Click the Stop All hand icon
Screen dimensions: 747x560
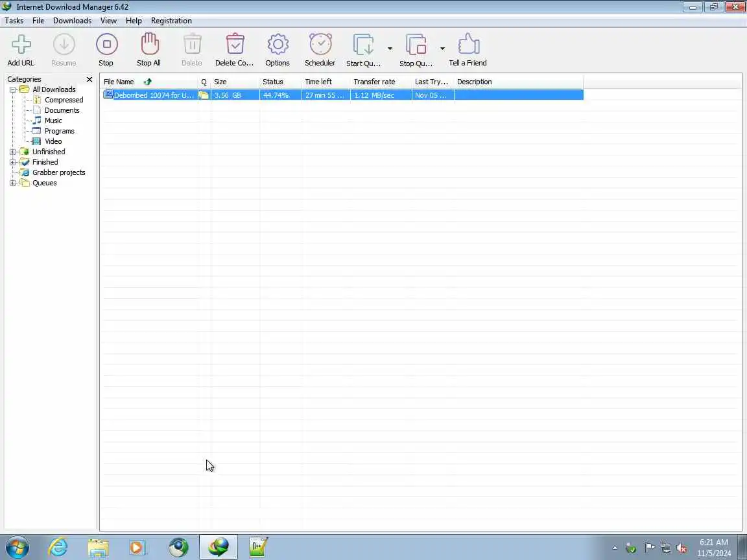pos(149,44)
